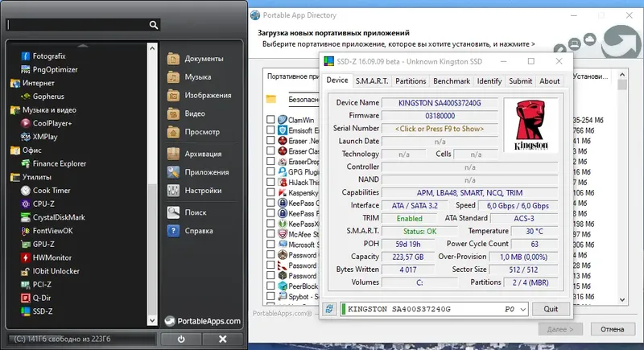Open the Изображения folder shortcut

coord(199,95)
